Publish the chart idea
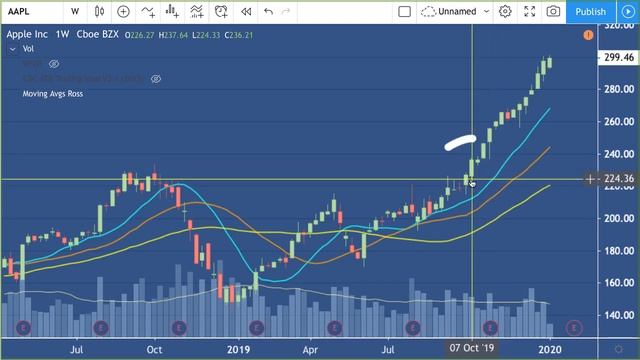640x360 pixels. pos(590,11)
